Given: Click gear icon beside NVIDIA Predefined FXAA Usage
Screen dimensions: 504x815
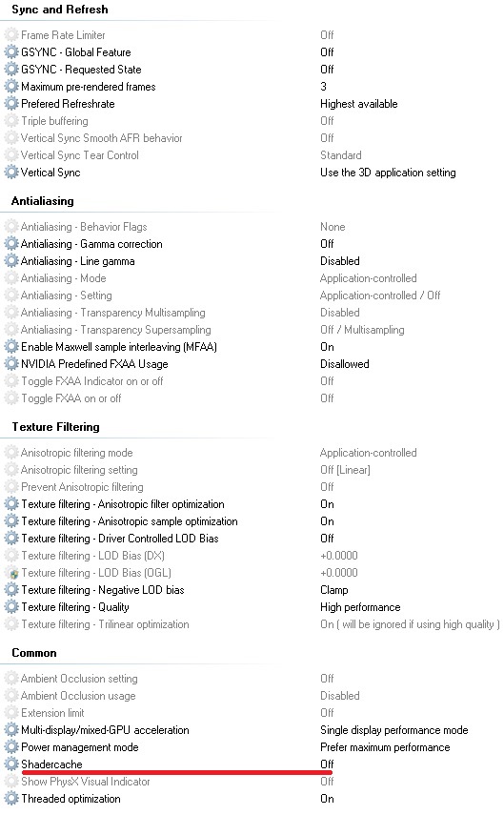Looking at the screenshot, I should 11,364.
